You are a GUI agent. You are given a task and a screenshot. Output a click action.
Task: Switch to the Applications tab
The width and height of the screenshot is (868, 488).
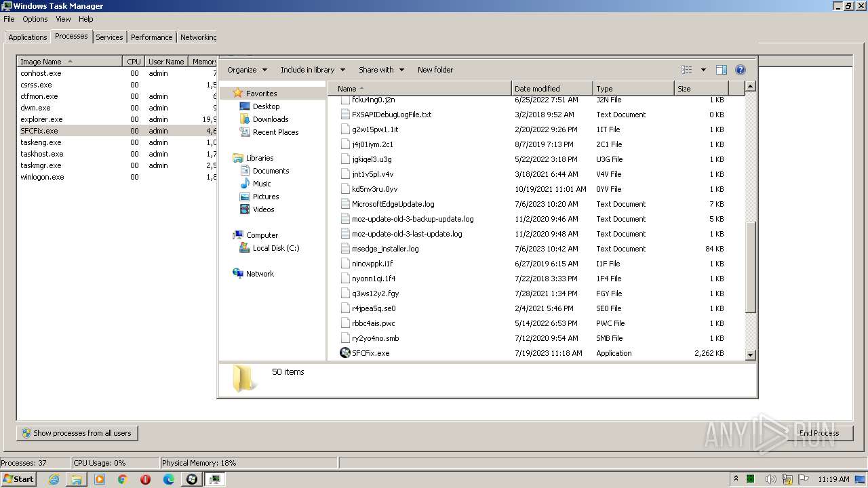[28, 37]
